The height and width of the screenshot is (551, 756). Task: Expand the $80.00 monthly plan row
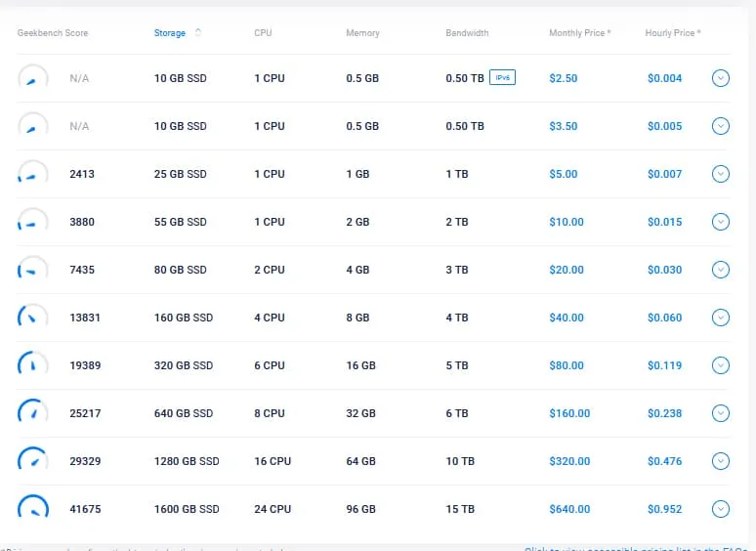click(720, 365)
